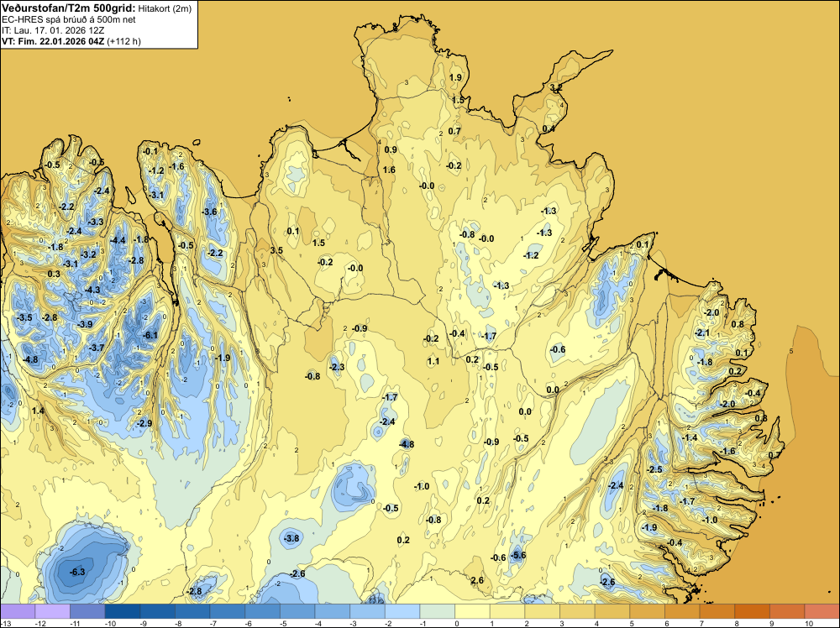Click the 0.3 temperature label
The image size is (840, 628).
coord(54,274)
